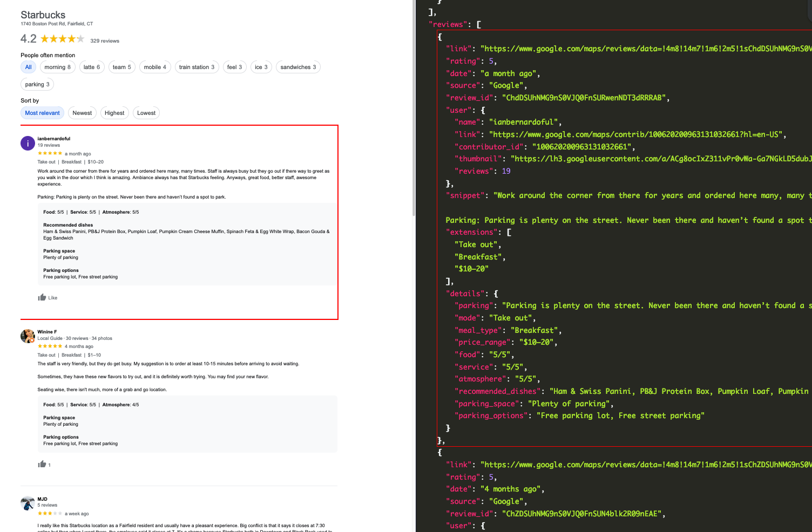This screenshot has height=532, width=812.
Task: Click the "extensions" key in the JSON
Action: point(472,232)
